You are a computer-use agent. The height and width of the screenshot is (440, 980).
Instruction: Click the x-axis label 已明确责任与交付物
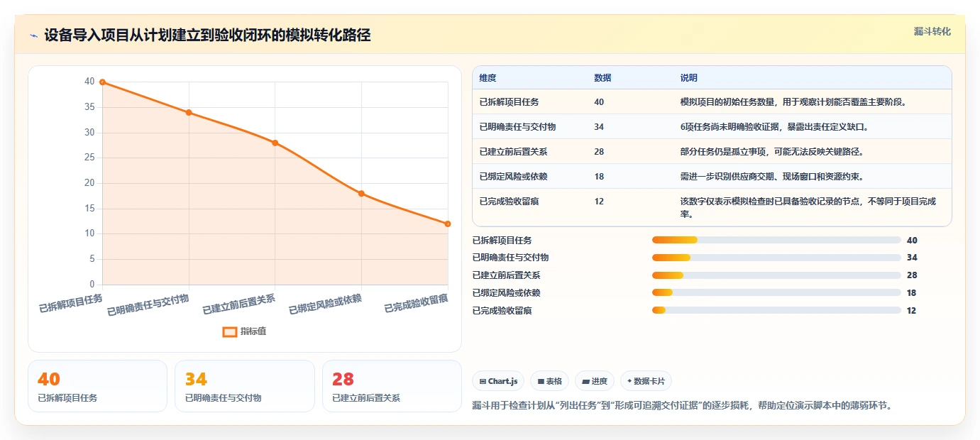click(x=148, y=305)
